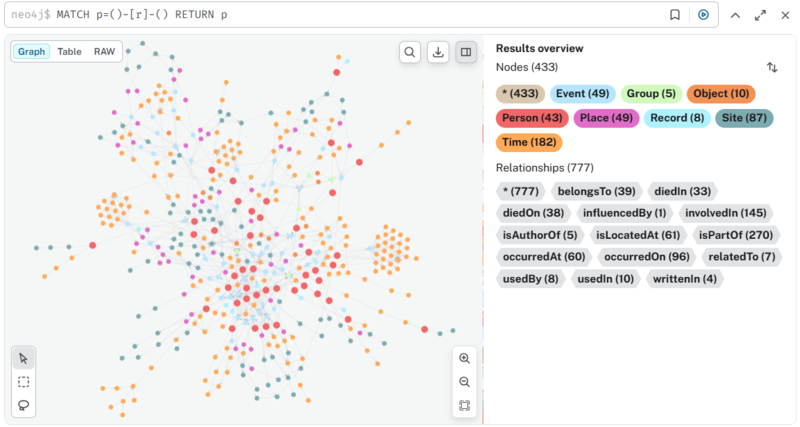Activate the lasso selection tool
Screen dimensions: 800x427
click(x=24, y=405)
